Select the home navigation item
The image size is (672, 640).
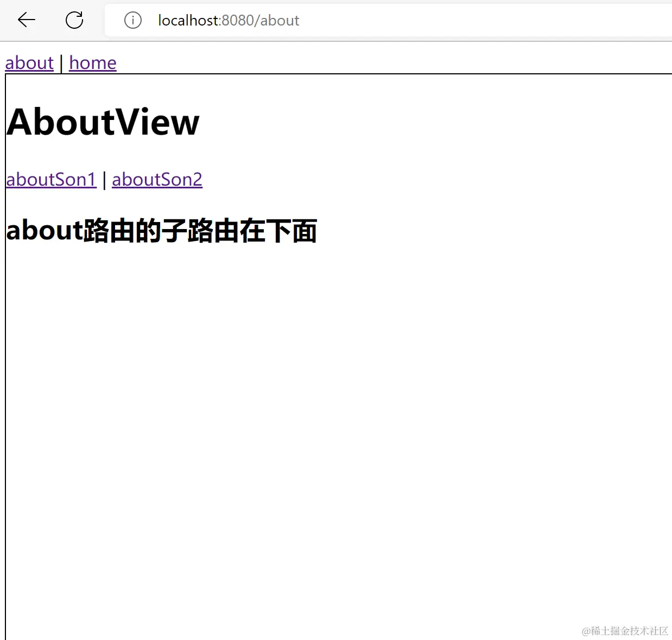92,63
